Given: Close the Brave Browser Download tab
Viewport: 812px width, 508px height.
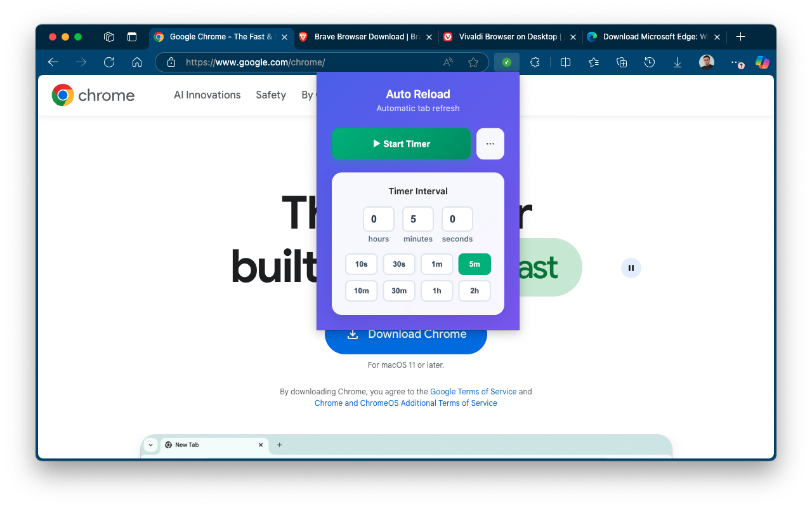Looking at the screenshot, I should (x=429, y=37).
